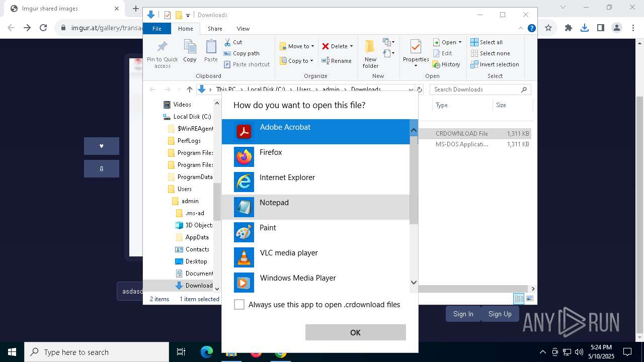The image size is (644, 362).
Task: Click Edit in Open group
Action: [442, 53]
